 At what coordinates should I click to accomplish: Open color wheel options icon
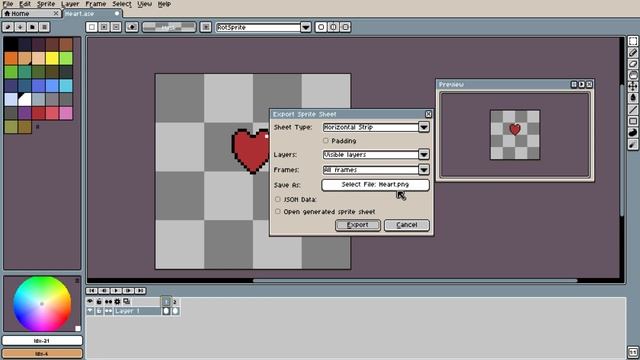tap(77, 281)
